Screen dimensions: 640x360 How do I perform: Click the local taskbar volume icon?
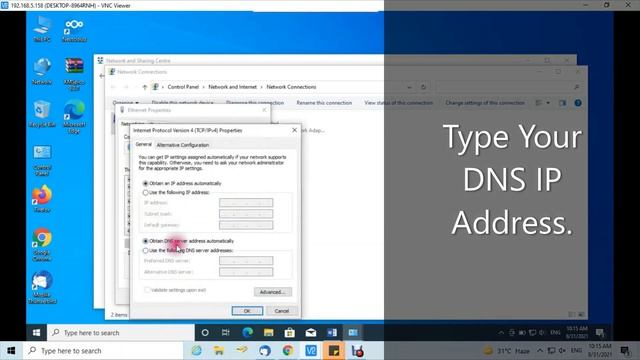click(562, 351)
